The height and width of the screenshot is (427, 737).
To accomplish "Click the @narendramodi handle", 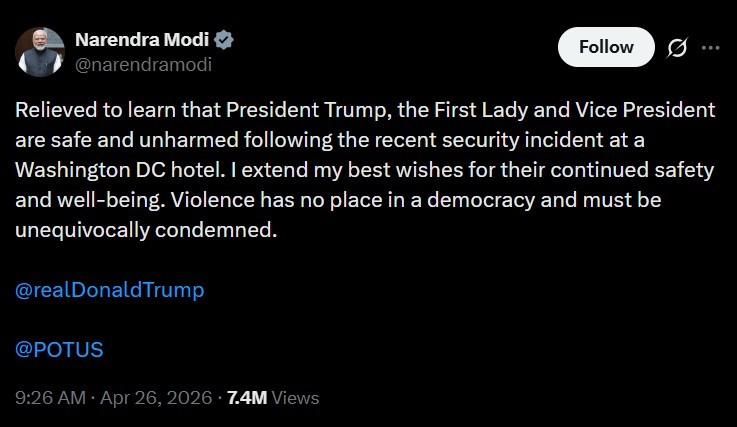I will pos(144,64).
